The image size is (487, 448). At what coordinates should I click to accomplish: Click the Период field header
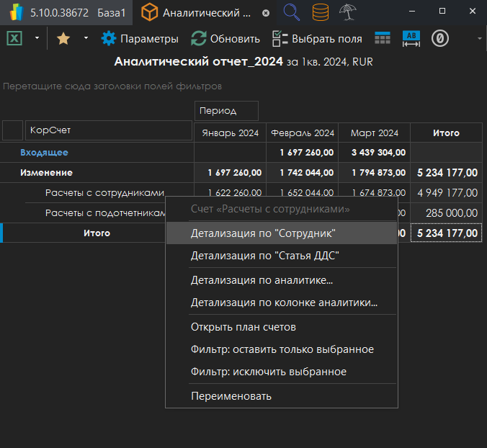226,111
